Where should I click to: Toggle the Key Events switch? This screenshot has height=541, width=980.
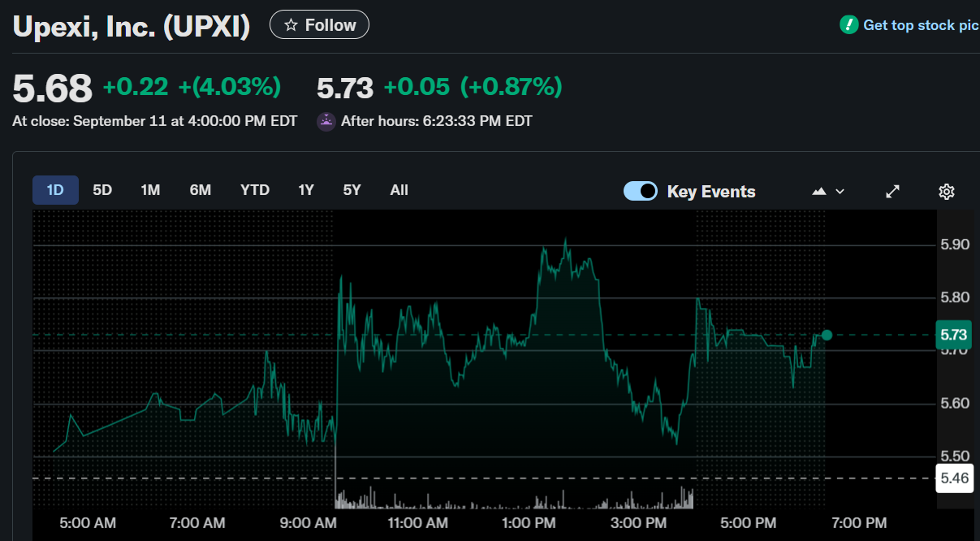(641, 191)
